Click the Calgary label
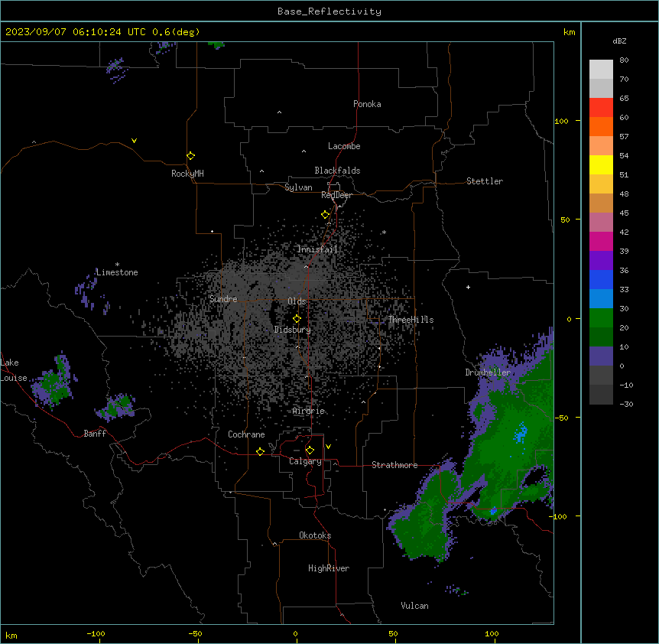The image size is (659, 644). point(305,461)
